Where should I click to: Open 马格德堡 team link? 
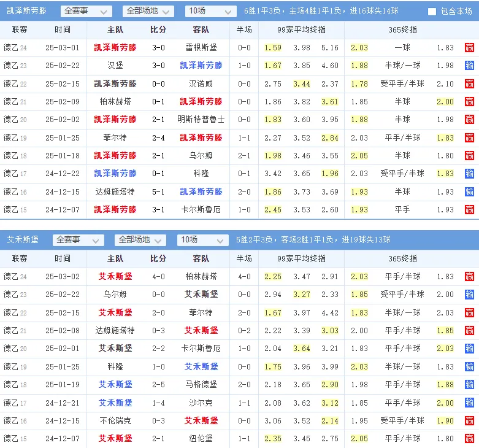201,384
